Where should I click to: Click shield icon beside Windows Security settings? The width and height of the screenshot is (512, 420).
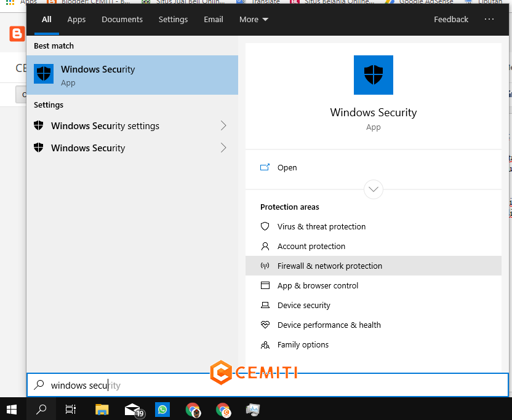[x=39, y=125]
